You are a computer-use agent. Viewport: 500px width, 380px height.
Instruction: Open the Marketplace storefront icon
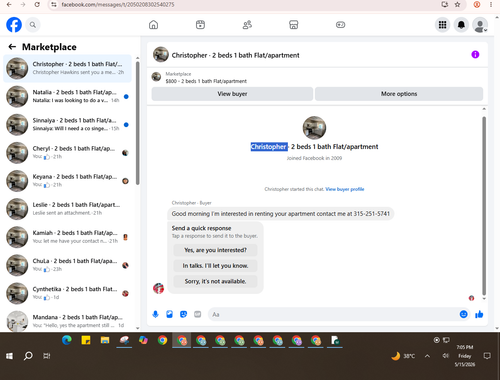(294, 25)
